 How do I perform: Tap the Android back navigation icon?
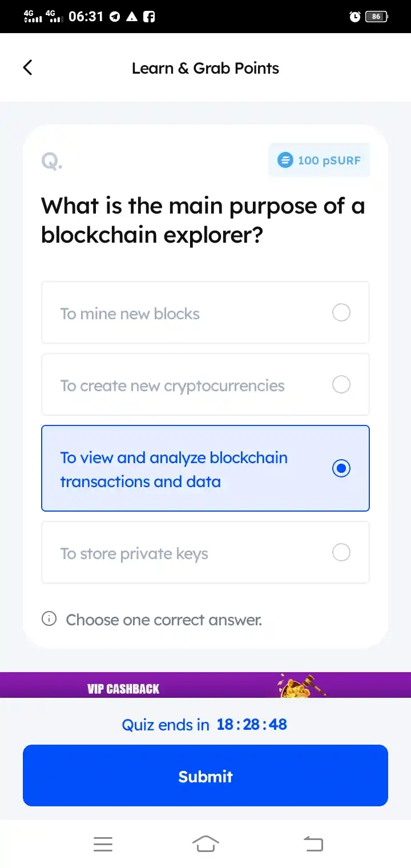(x=313, y=843)
